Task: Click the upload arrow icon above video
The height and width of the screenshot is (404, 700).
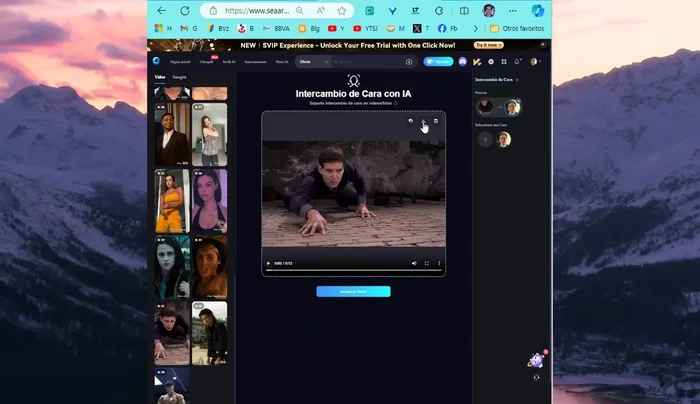Action: [x=423, y=121]
